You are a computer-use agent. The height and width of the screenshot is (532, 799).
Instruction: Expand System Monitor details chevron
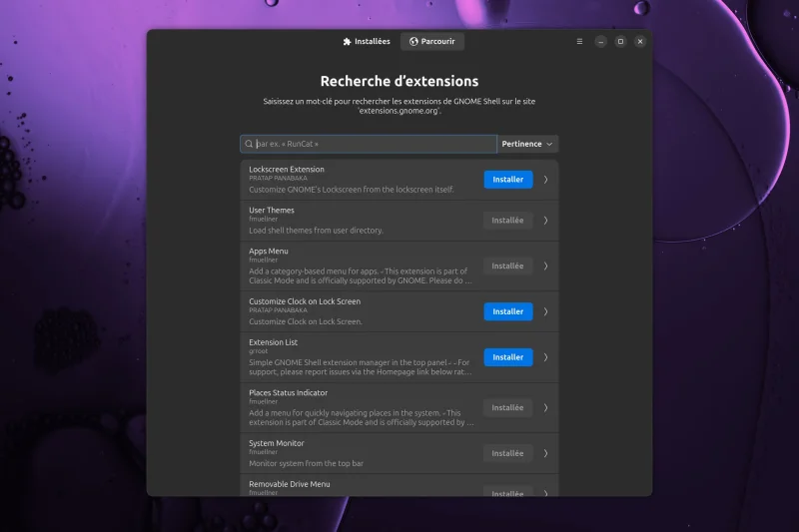(x=545, y=453)
